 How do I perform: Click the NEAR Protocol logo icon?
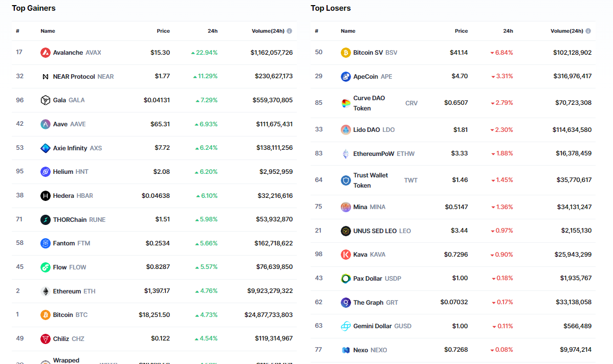[x=46, y=77]
